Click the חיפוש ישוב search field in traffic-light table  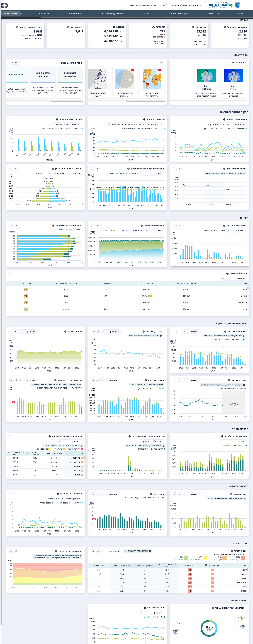(112, 551)
